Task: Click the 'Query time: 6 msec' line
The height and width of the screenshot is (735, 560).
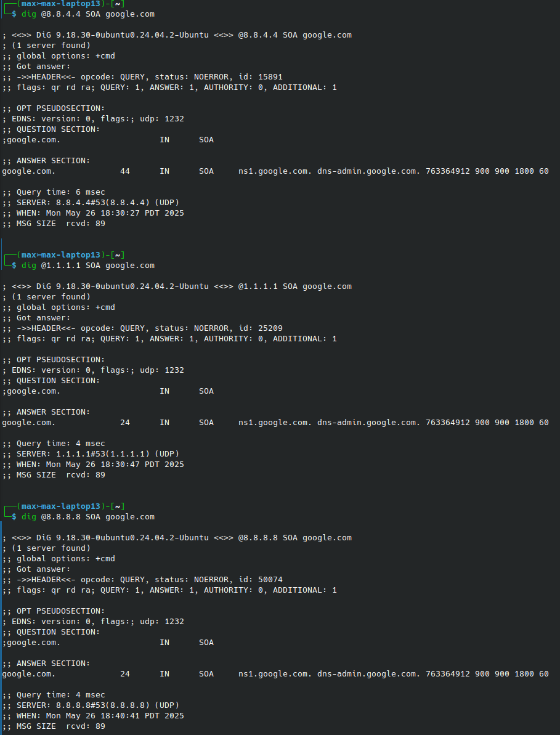Action: (54, 192)
